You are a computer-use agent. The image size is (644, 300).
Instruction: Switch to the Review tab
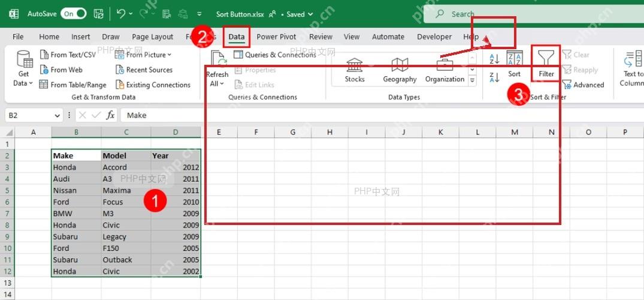(321, 37)
